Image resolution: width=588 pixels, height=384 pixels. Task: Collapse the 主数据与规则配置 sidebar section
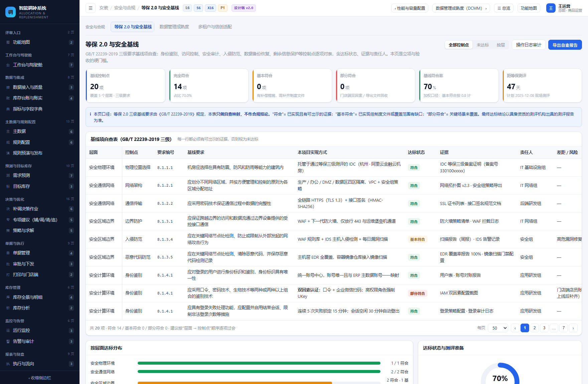click(40, 122)
